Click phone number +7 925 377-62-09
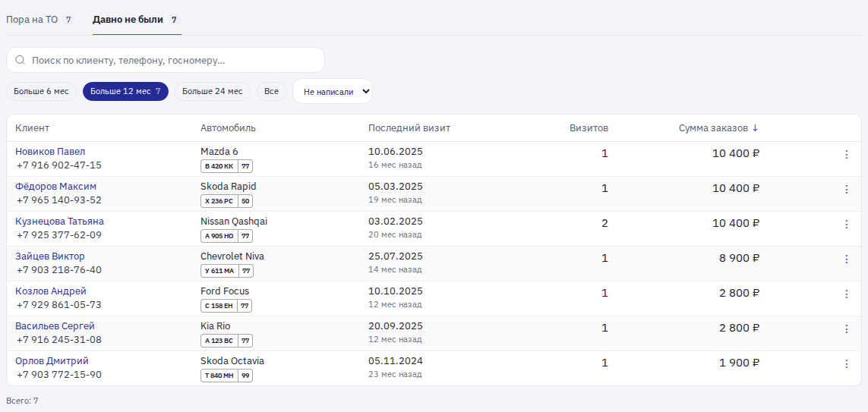 click(x=59, y=235)
